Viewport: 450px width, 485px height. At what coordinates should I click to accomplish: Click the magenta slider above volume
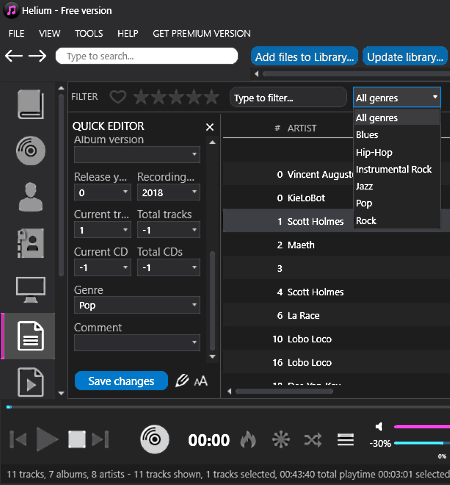tap(422, 426)
